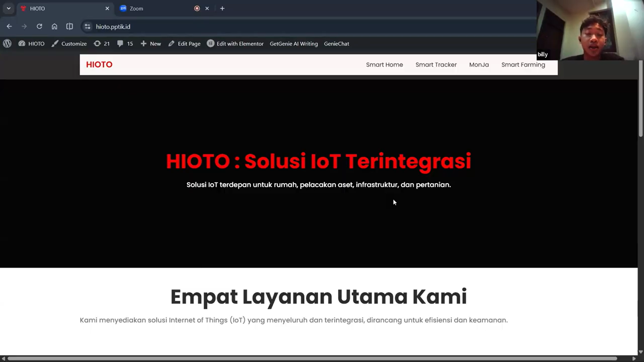Open GetGenie AI Writing menu
Viewport: 644px width, 362px height.
click(293, 44)
